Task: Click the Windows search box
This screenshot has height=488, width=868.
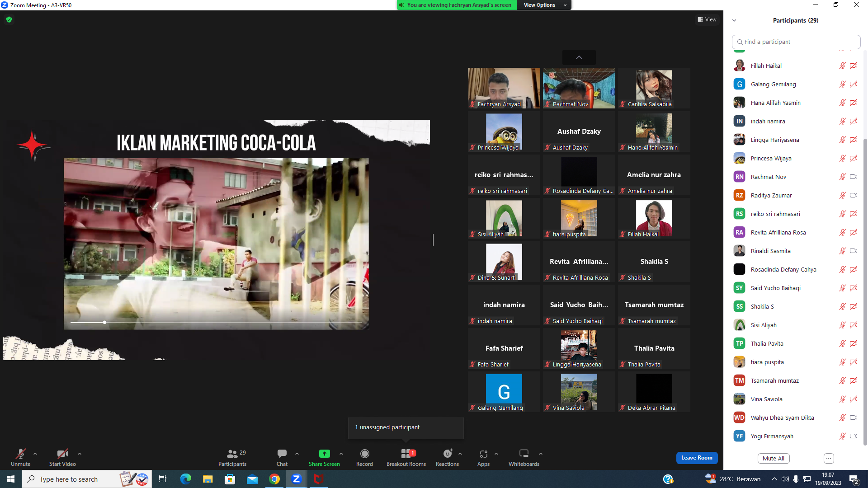Action: click(x=87, y=479)
